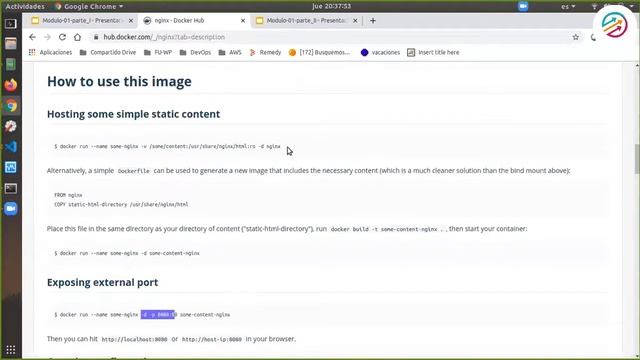This screenshot has width=640, height=360.
Task: Open clock and calendar in top bar
Action: coord(331,6)
